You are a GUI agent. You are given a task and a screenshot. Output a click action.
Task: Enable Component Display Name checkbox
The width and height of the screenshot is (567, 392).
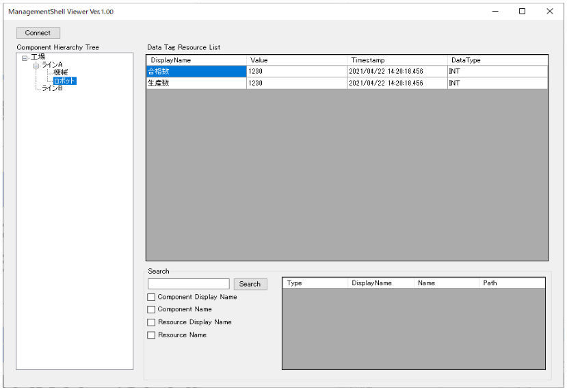(151, 298)
